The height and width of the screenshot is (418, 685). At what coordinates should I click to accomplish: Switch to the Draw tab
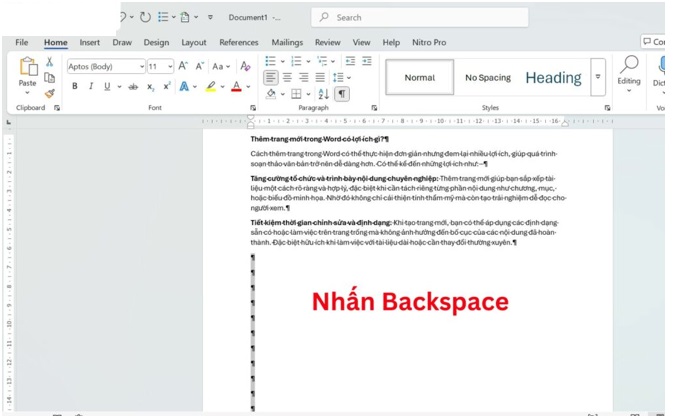point(122,42)
